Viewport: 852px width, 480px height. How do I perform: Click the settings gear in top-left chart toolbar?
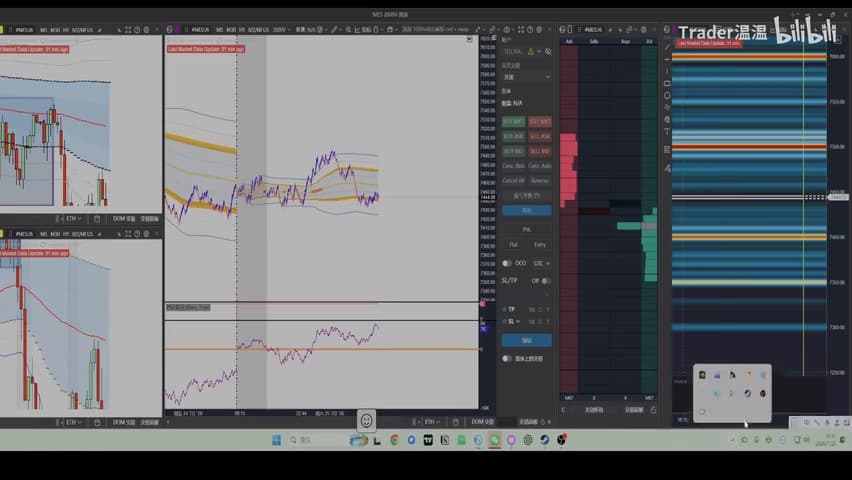click(146, 29)
